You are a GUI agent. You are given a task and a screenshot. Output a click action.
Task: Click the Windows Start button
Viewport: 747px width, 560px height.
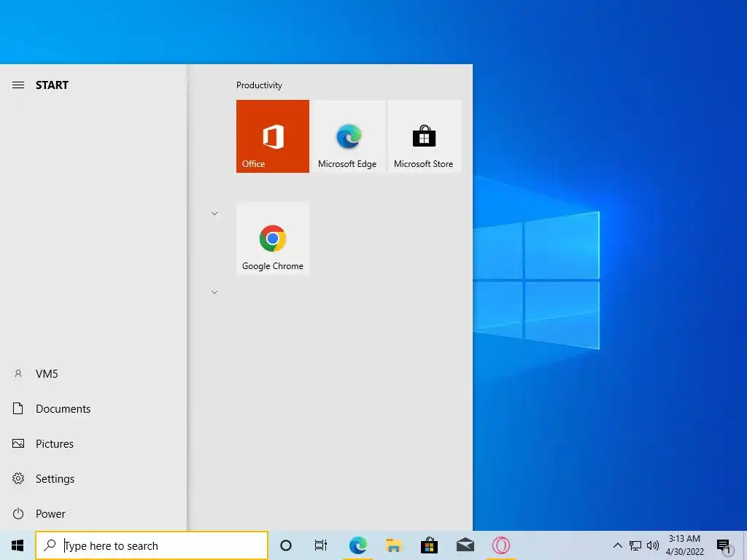click(x=18, y=545)
